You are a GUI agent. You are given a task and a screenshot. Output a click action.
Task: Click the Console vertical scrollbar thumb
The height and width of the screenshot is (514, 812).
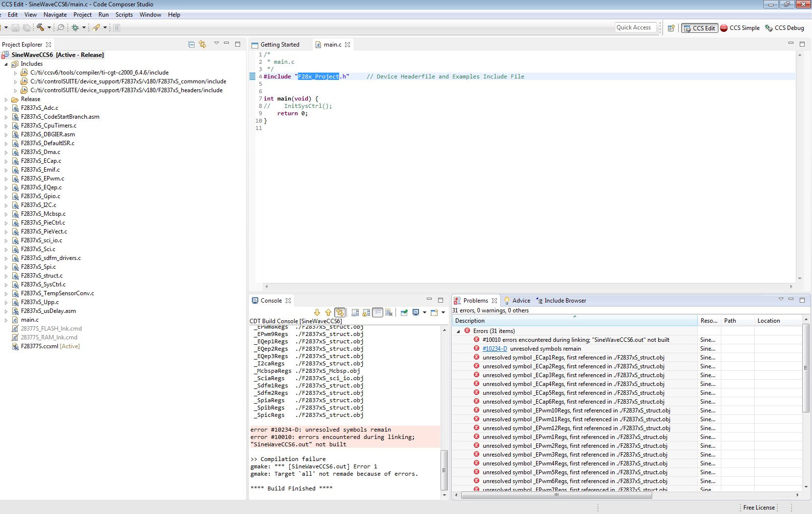tap(444, 470)
